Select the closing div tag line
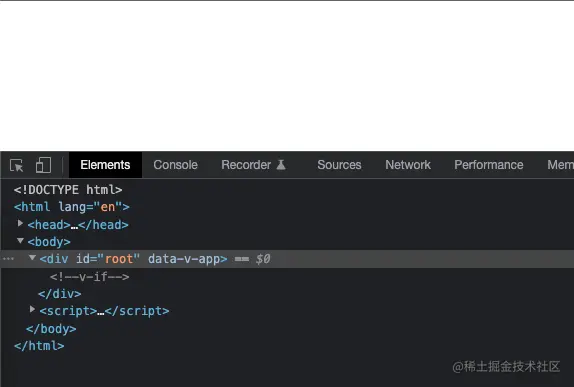This screenshot has height=387, width=574. click(x=60, y=294)
